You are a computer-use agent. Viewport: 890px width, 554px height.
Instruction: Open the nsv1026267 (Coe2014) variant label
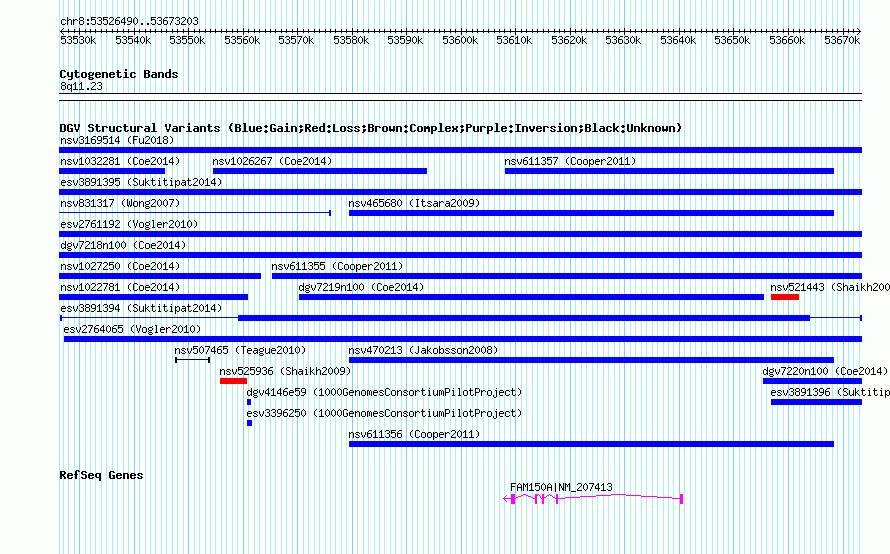272,161
